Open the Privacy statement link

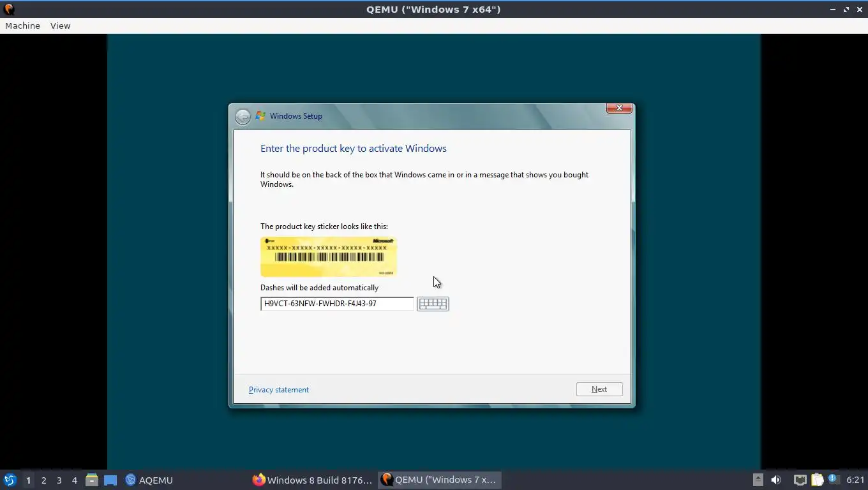279,390
